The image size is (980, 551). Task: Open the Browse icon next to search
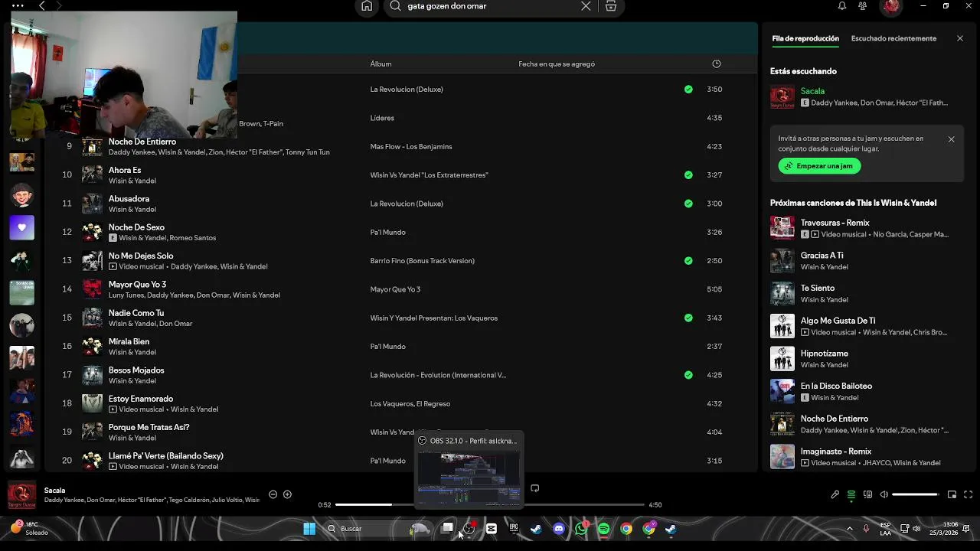tap(611, 6)
